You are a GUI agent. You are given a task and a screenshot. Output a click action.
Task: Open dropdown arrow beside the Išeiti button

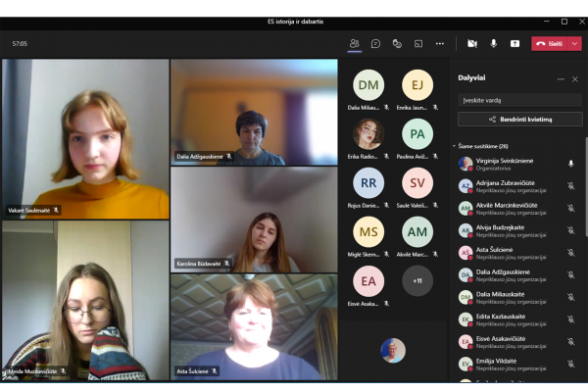[574, 44]
